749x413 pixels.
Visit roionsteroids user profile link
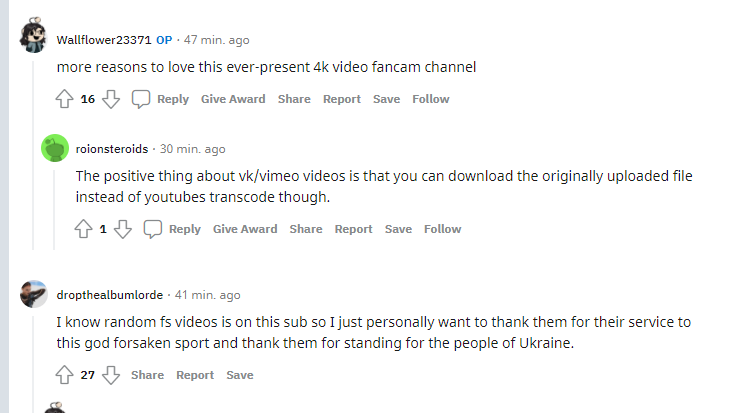point(113,149)
